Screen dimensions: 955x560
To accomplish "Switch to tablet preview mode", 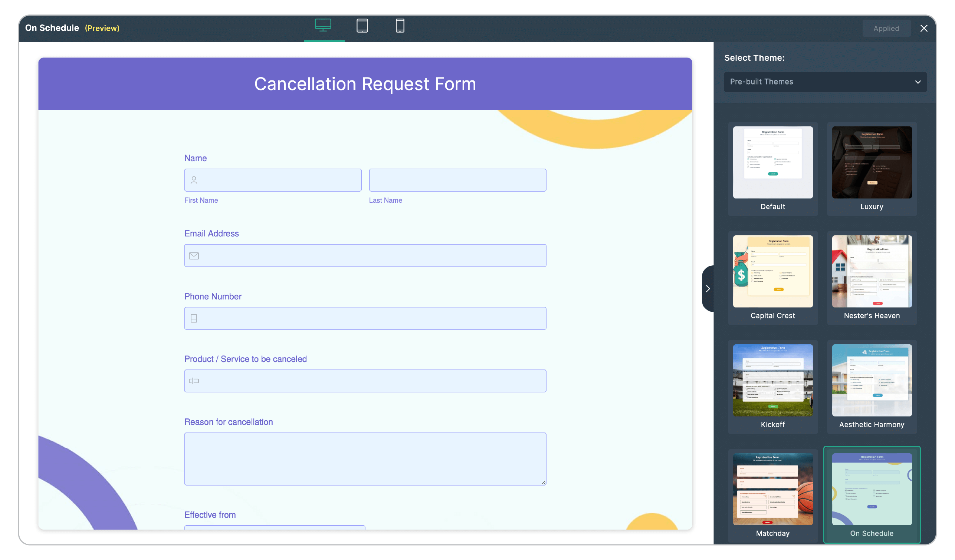I will pos(362,25).
